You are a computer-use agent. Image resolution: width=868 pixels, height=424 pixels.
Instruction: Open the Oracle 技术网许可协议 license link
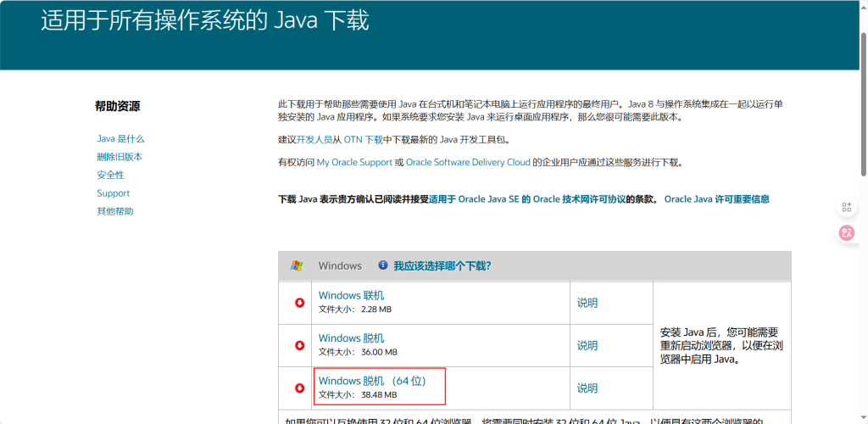click(x=527, y=199)
